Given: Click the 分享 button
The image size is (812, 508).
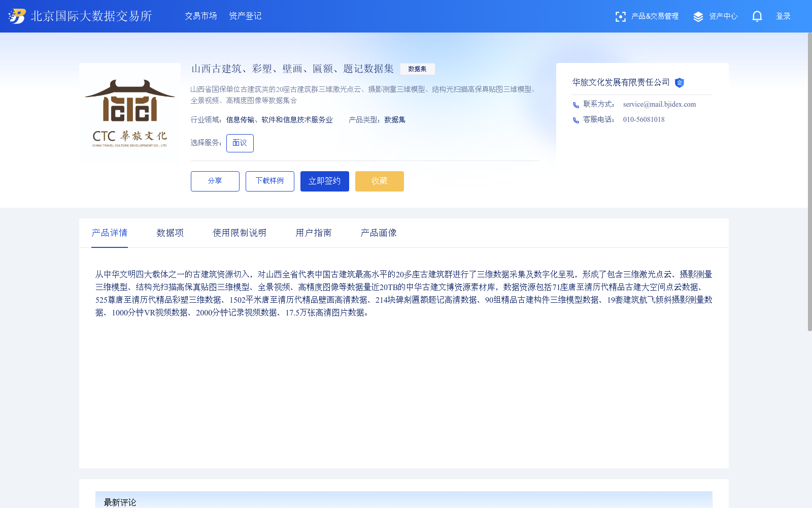Looking at the screenshot, I should 215,181.
